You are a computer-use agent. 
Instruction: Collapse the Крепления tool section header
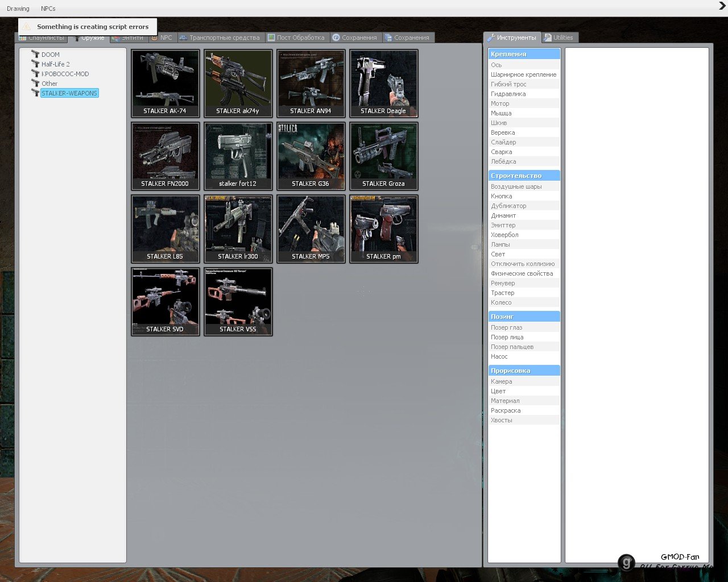[x=524, y=54]
